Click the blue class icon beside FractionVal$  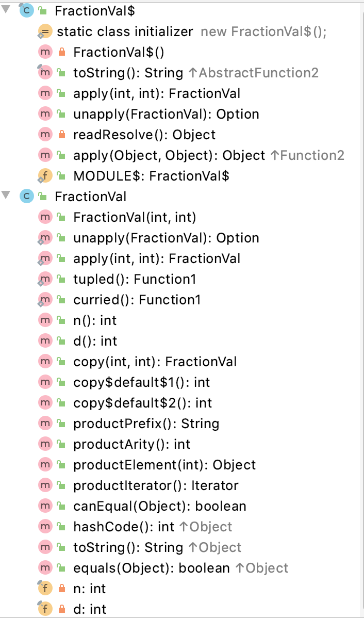click(x=26, y=11)
